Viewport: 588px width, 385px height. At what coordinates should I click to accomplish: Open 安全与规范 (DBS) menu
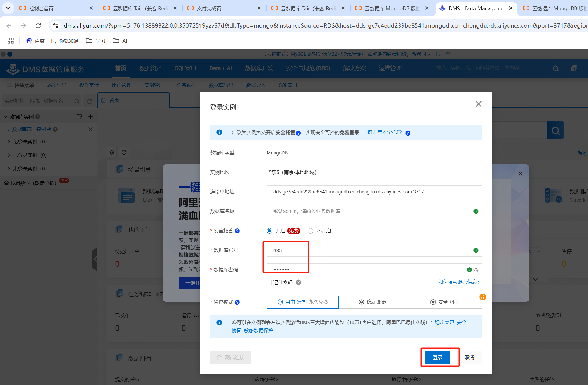click(308, 68)
